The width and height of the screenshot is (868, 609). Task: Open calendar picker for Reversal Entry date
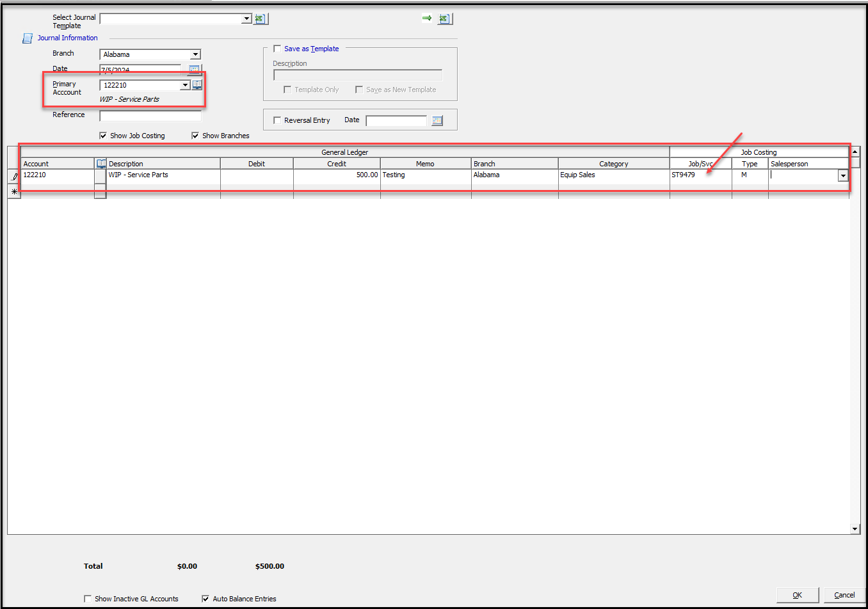[x=437, y=120]
